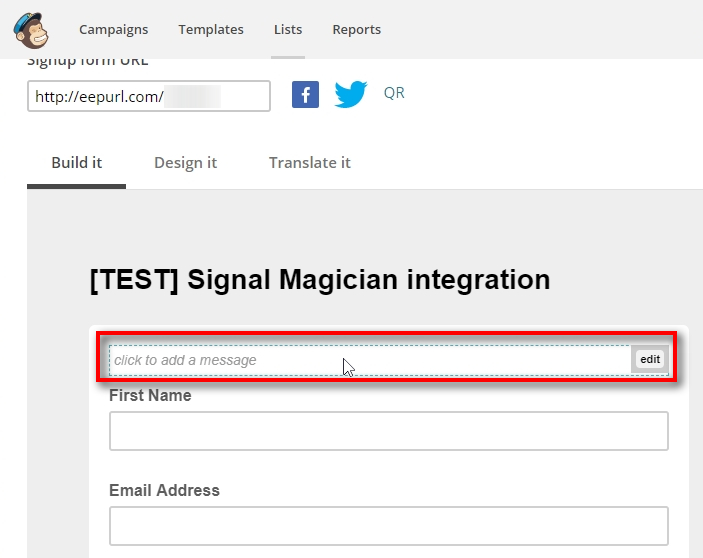Click the First Name text input

pos(388,431)
